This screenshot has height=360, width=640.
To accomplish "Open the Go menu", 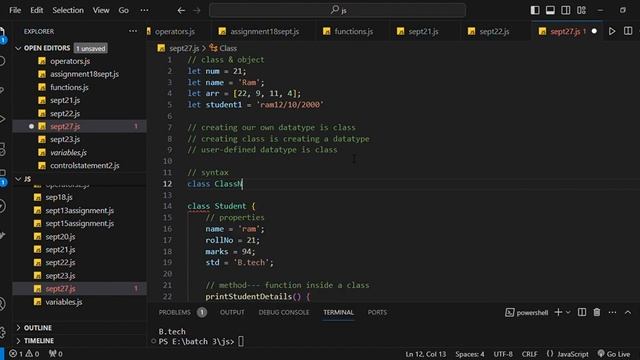I will tap(124, 10).
